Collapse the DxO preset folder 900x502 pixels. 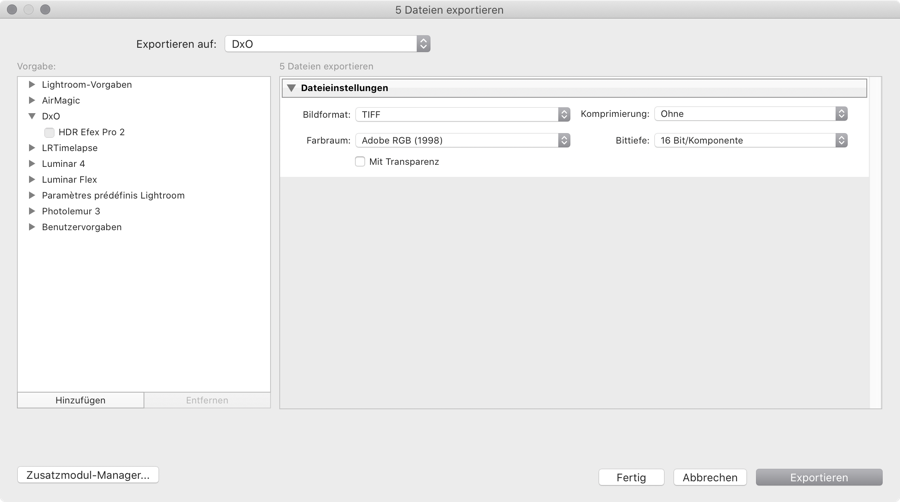point(32,116)
